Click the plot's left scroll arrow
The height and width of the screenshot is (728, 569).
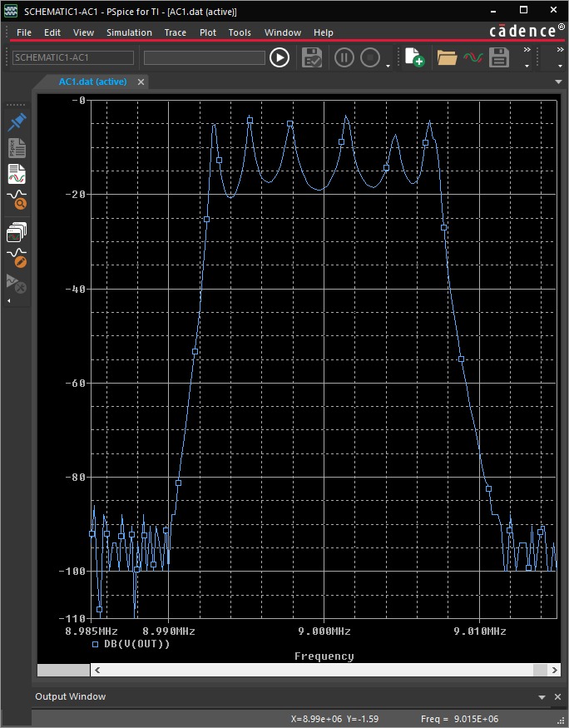click(x=97, y=670)
